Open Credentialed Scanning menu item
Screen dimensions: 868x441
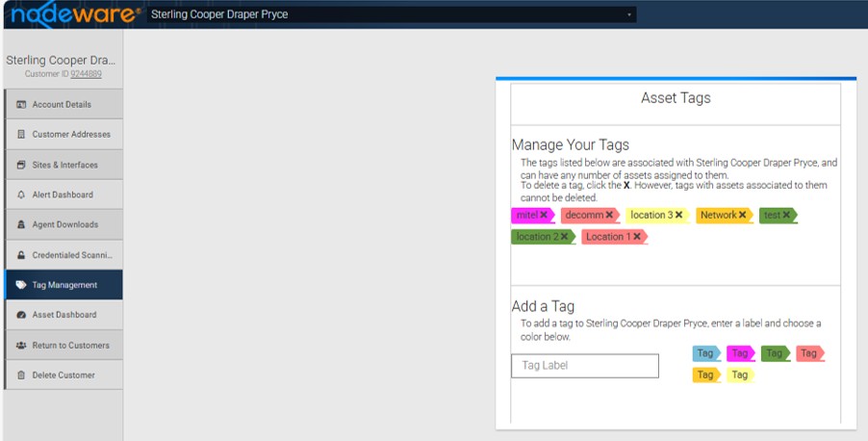coord(64,255)
